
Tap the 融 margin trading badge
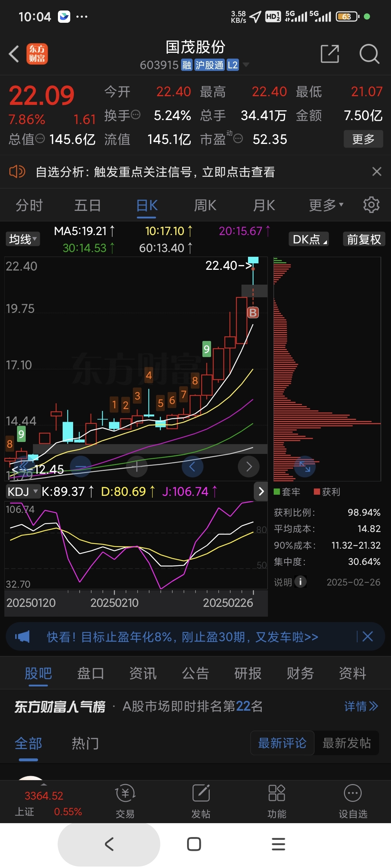(x=187, y=65)
